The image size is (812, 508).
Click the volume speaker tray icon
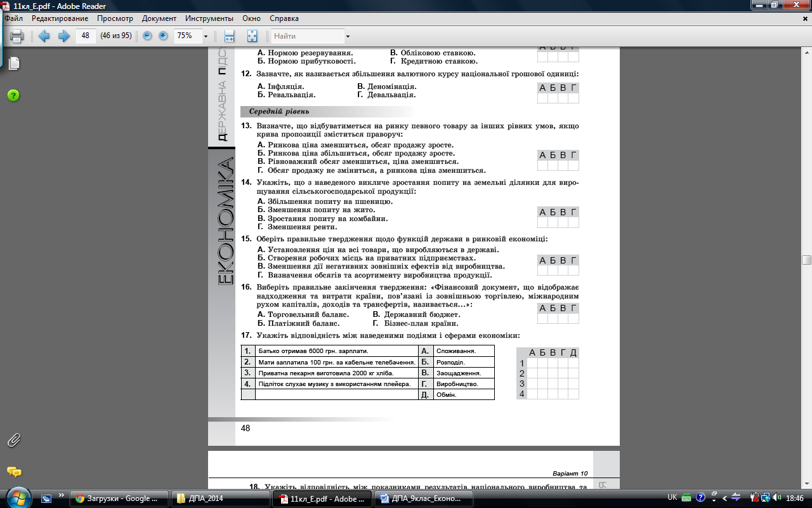coord(778,498)
